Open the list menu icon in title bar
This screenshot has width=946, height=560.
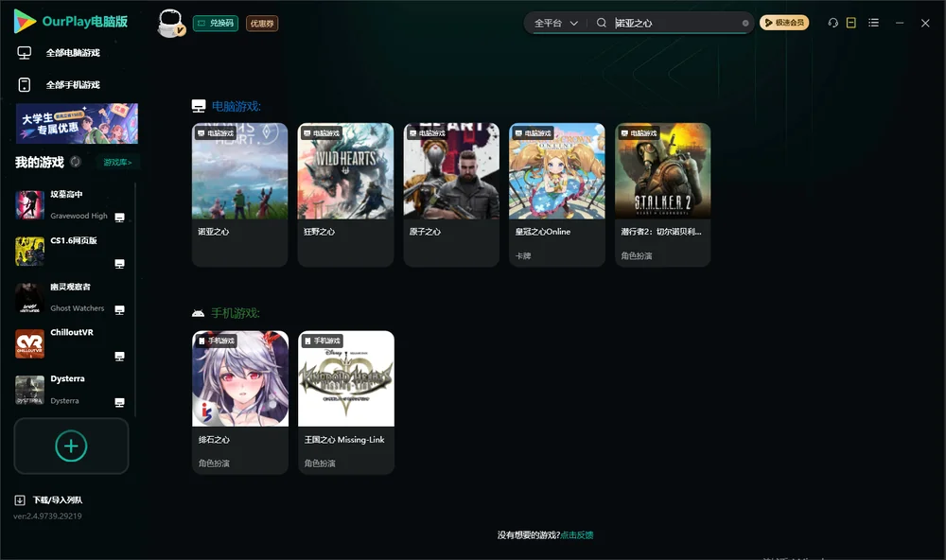873,23
